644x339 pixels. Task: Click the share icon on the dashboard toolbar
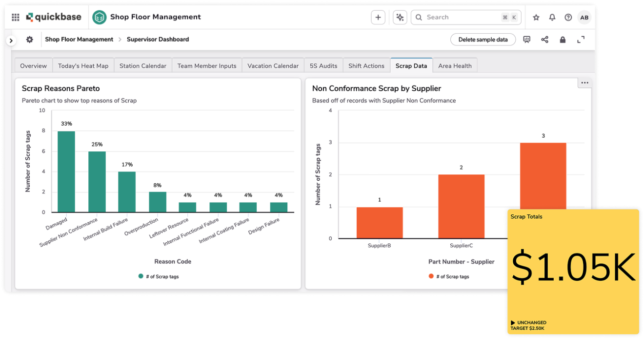(x=544, y=39)
